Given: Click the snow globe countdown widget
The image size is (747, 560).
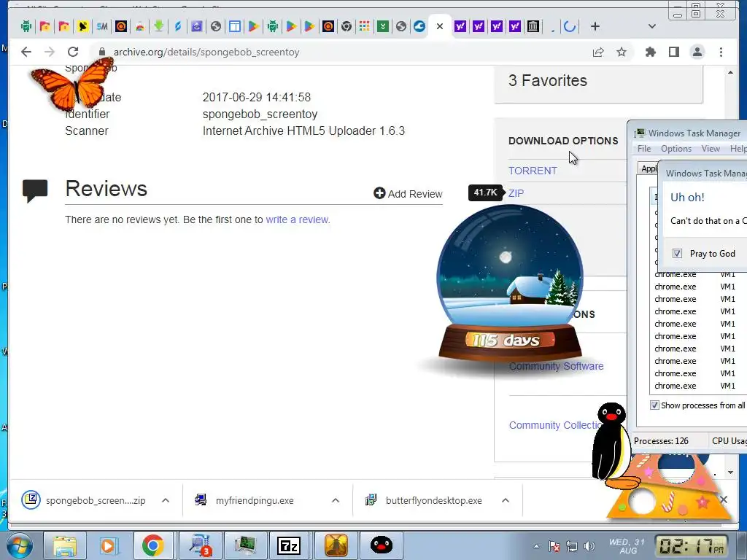Looking at the screenshot, I should 510,284.
